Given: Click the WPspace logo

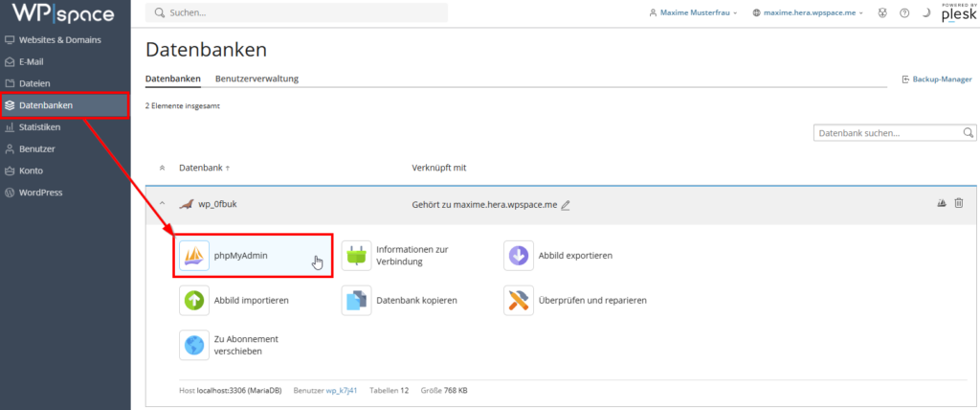Looking at the screenshot, I should 63,13.
